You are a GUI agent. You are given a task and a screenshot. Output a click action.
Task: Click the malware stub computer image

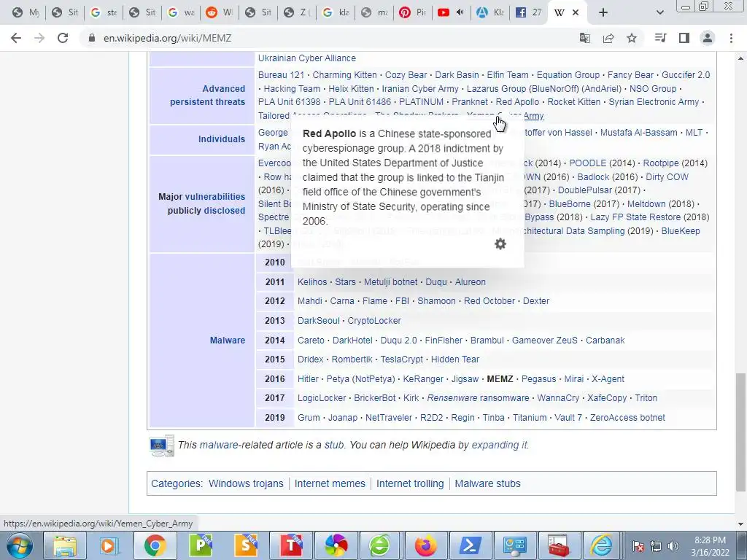pyautogui.click(x=161, y=446)
